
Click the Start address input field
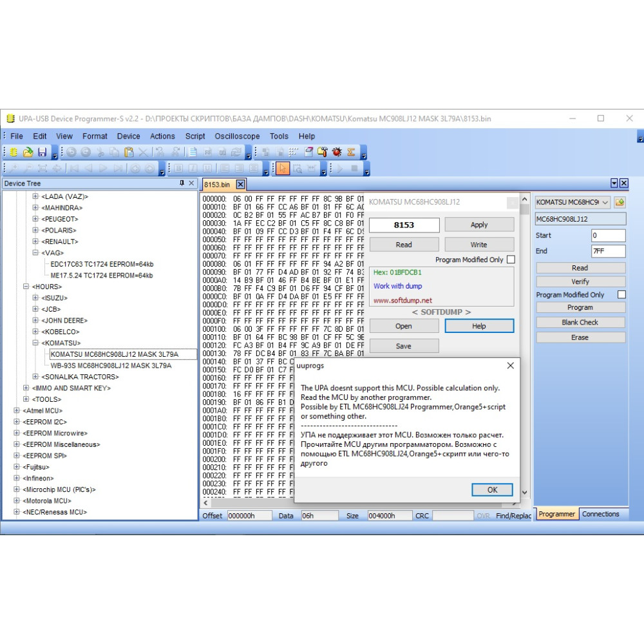609,235
